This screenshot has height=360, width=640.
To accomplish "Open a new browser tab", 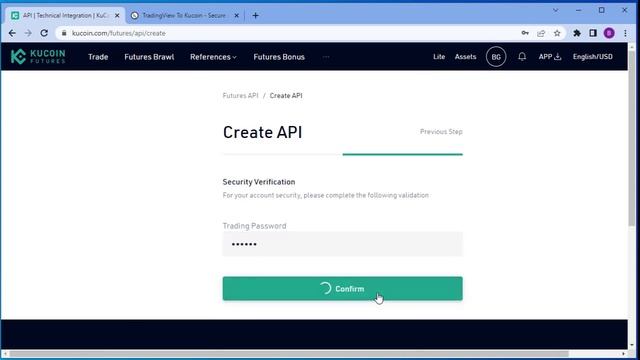I will [x=256, y=16].
